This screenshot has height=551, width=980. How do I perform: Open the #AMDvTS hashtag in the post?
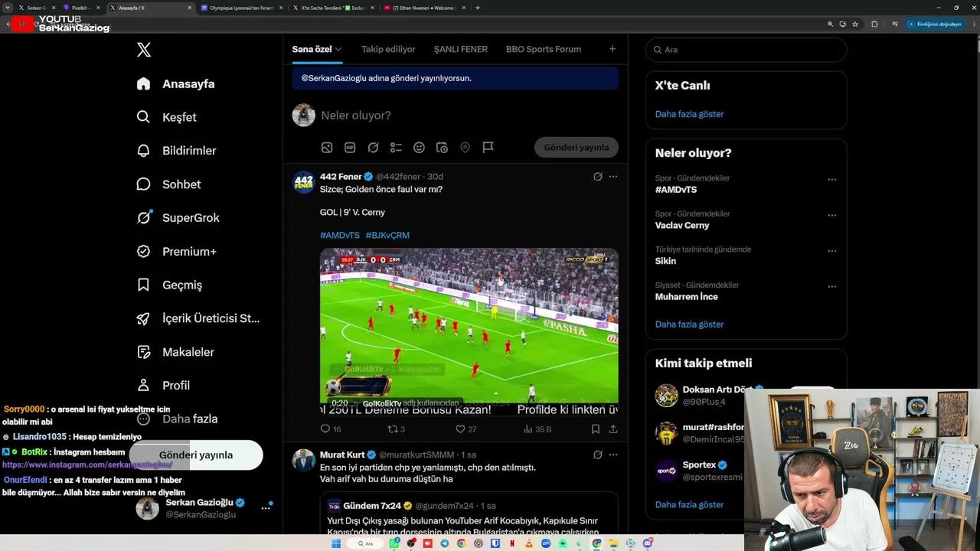pos(340,236)
